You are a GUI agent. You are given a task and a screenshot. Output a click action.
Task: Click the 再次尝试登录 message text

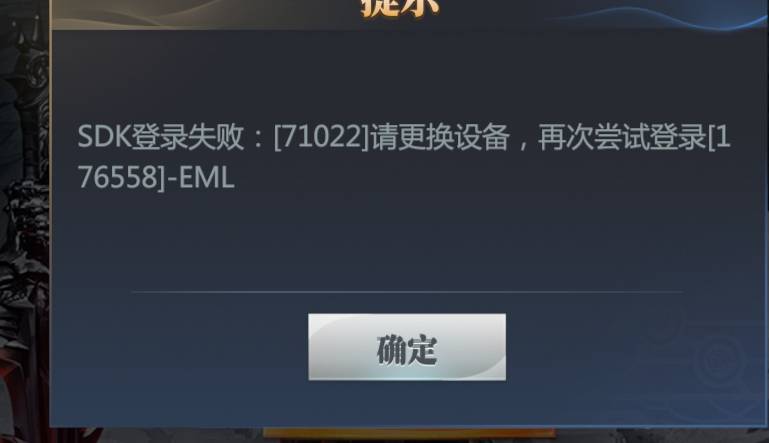tap(622, 137)
